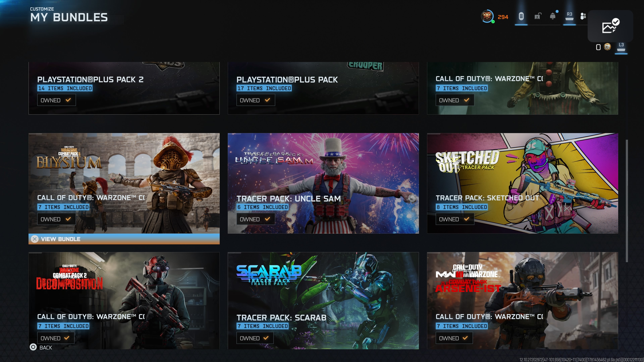Open the menu options pill icon
644x362 pixels.
coord(521,16)
